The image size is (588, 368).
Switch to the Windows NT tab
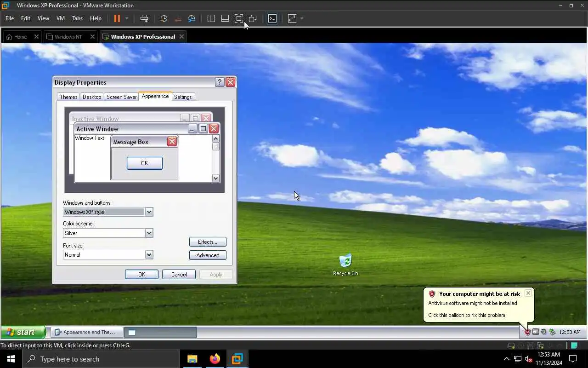point(68,37)
